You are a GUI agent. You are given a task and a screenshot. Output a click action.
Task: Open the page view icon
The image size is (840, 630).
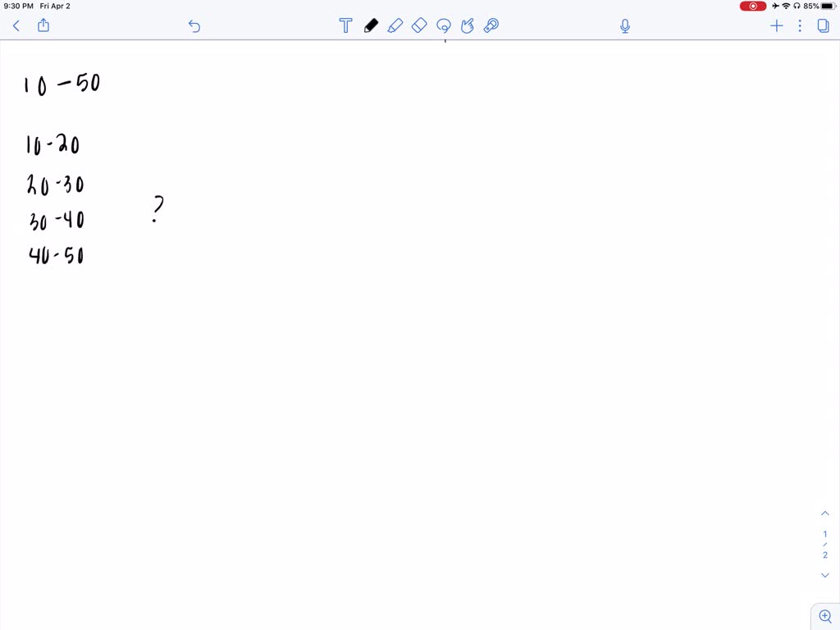click(x=824, y=25)
